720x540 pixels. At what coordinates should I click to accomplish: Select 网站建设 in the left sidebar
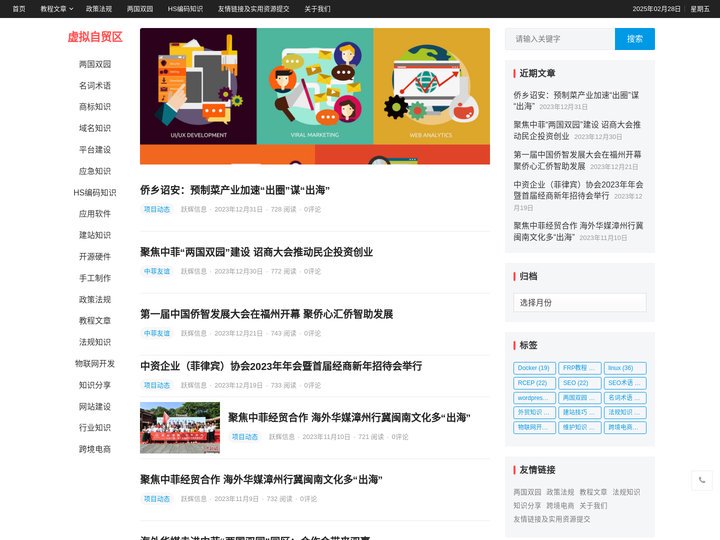95,406
